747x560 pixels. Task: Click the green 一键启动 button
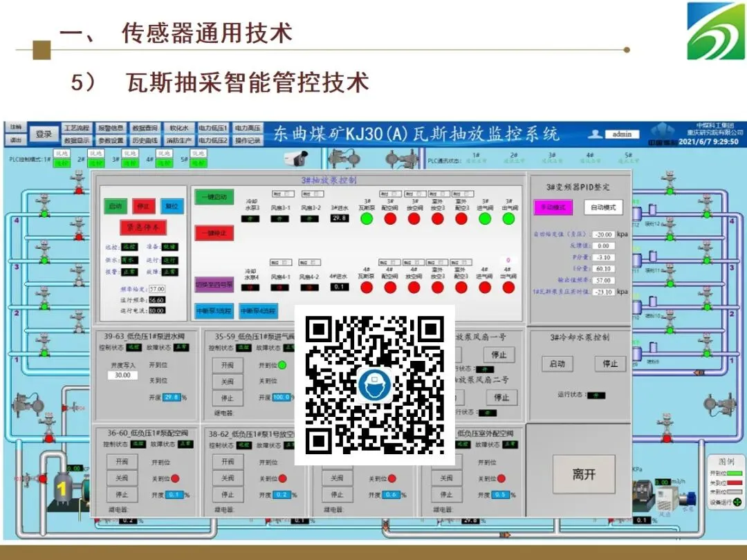click(214, 196)
